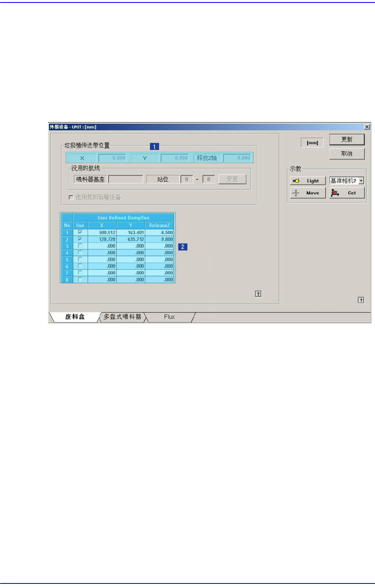Enable Use checkbox for DumpBox row 5
Viewport: 375px width, 588px height.
[x=80, y=259]
